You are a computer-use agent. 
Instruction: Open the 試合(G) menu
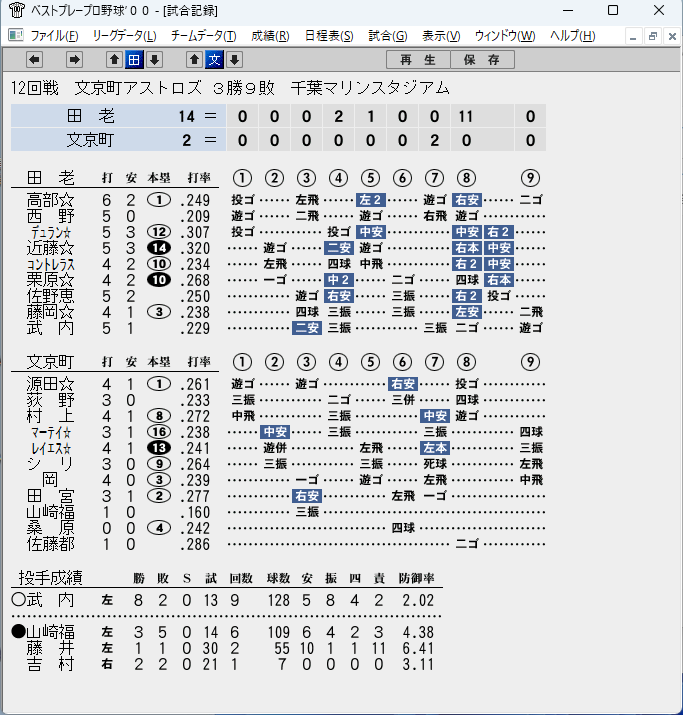coord(388,36)
